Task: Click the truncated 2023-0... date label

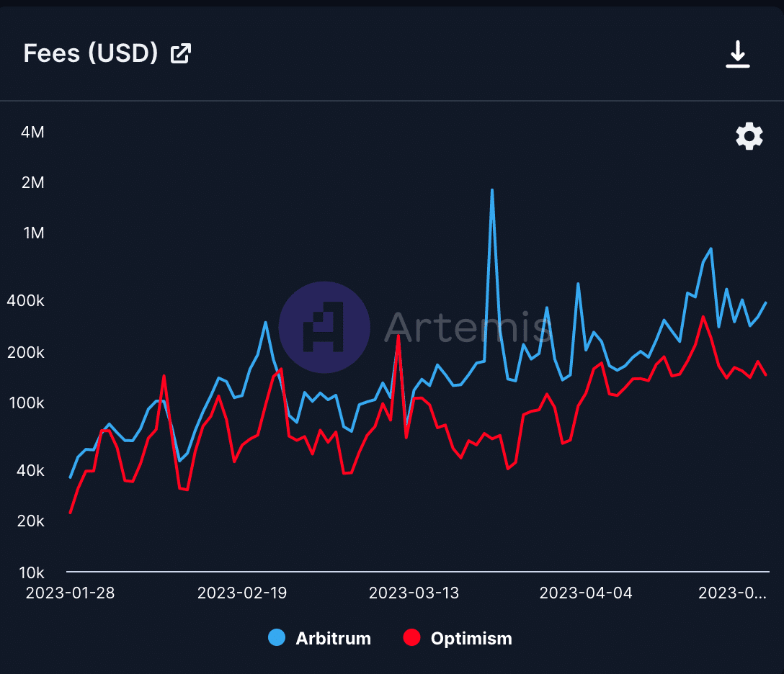Action: (x=732, y=593)
